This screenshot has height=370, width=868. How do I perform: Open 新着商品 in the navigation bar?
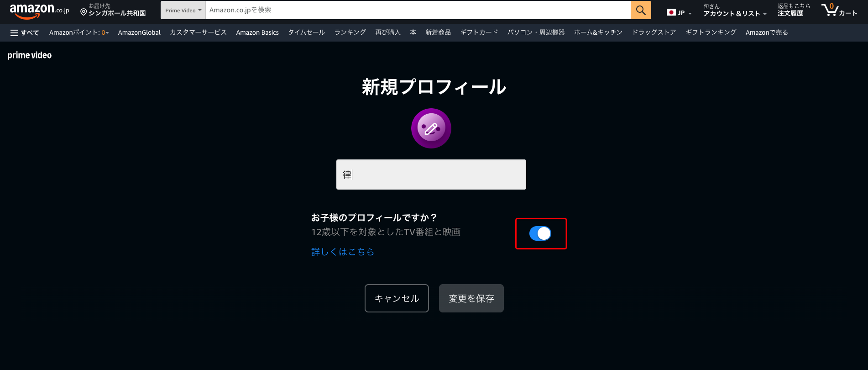click(438, 32)
